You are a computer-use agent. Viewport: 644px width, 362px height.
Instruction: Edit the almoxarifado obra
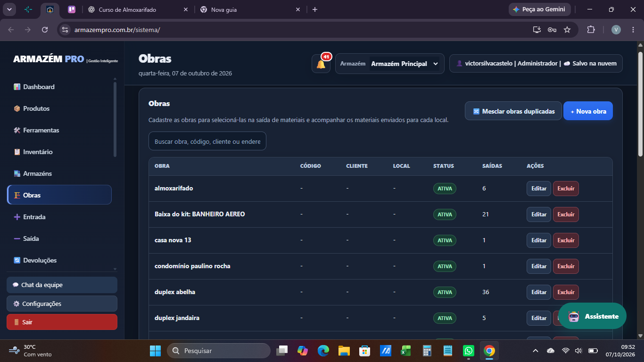pyautogui.click(x=539, y=189)
